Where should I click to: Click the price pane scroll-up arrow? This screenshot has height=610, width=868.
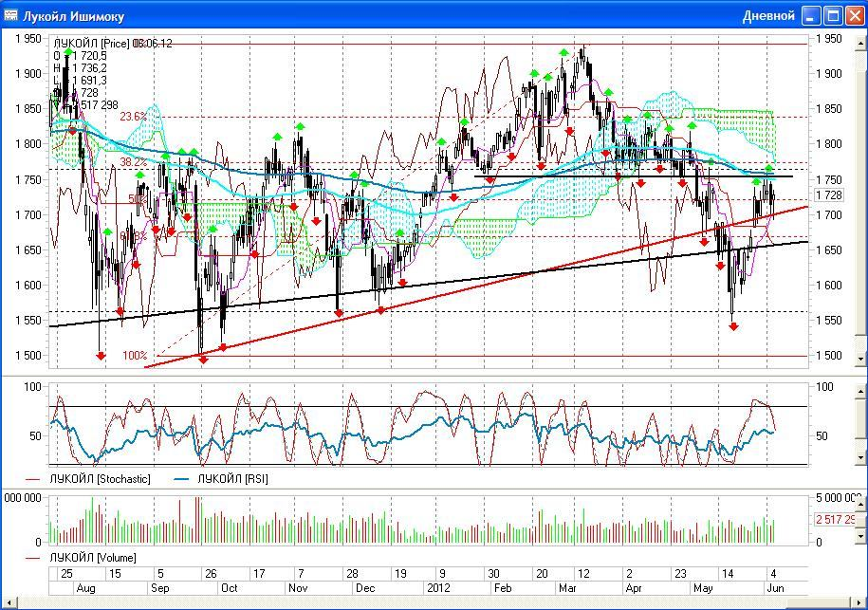(860, 43)
